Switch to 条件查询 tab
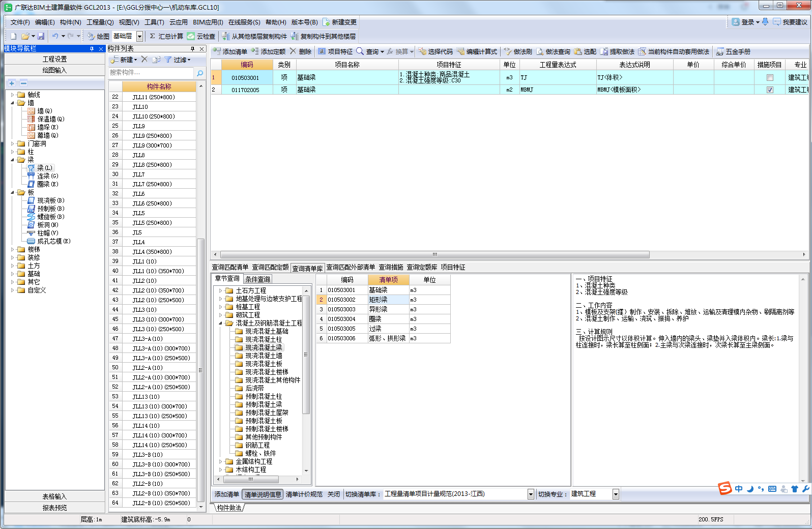812x529 pixels. (258, 279)
